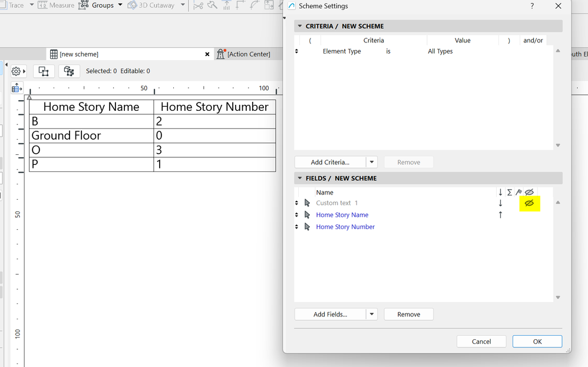
Task: Click the picker arrow icon for Home Story Name
Action: [x=307, y=215]
